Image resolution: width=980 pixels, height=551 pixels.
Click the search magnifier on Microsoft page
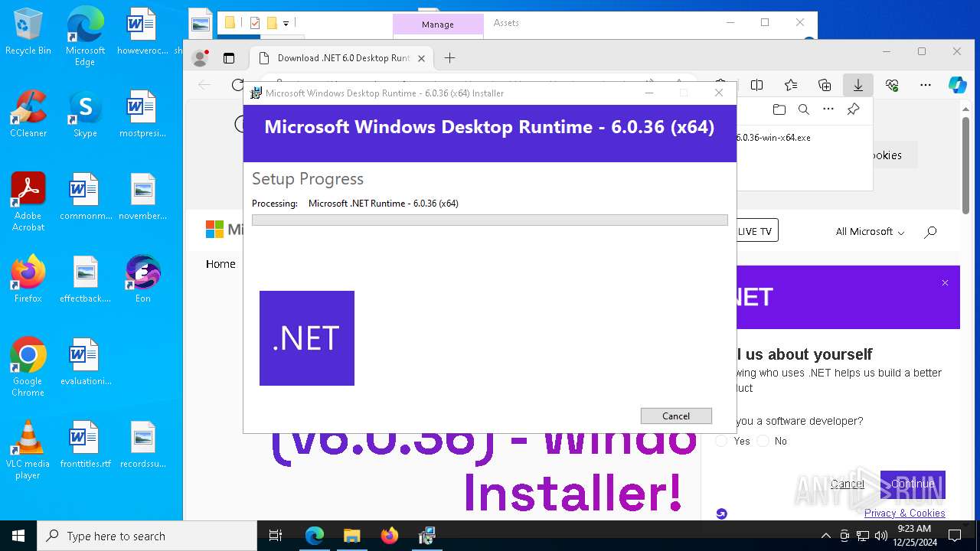coord(930,231)
